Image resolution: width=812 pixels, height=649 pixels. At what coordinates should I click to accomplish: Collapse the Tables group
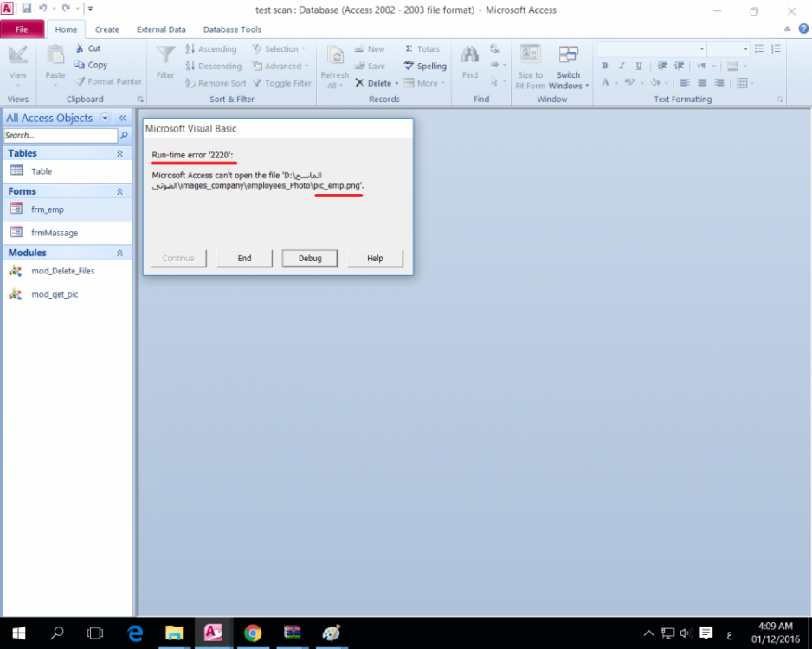(x=119, y=153)
